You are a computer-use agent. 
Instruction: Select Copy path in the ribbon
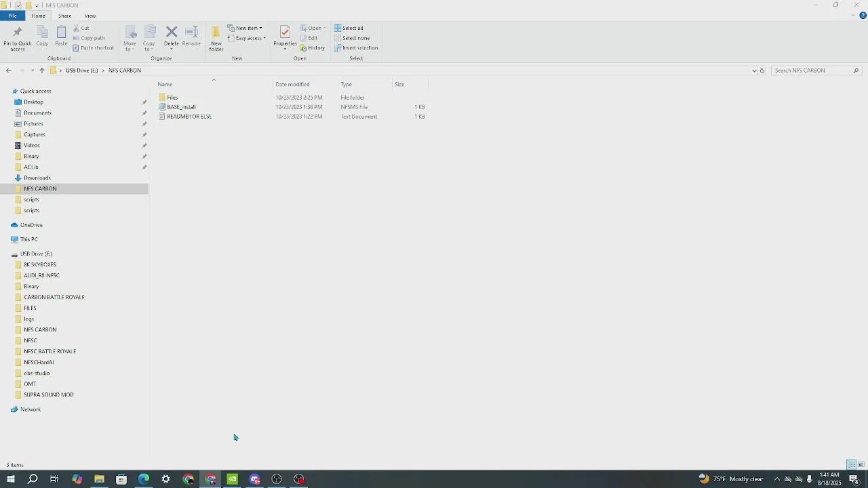click(89, 38)
